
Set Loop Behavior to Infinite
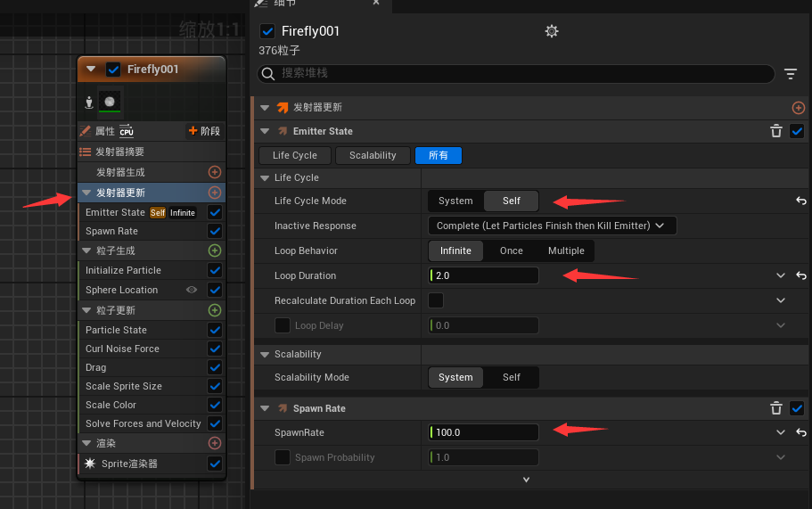[x=455, y=250]
